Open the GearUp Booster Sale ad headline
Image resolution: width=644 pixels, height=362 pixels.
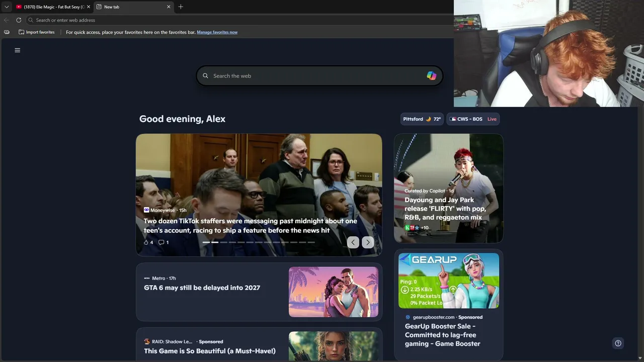tap(443, 335)
